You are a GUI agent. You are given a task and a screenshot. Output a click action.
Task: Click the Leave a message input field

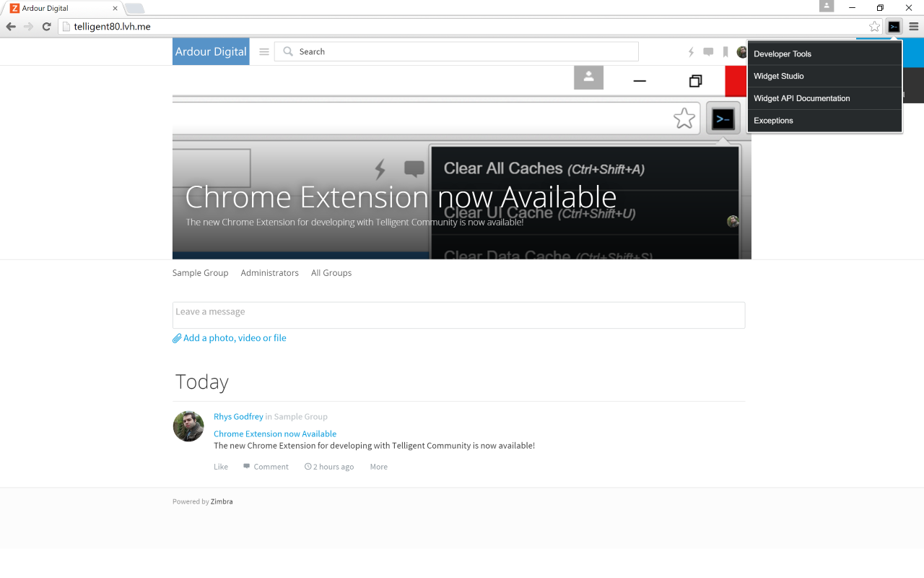(x=458, y=315)
